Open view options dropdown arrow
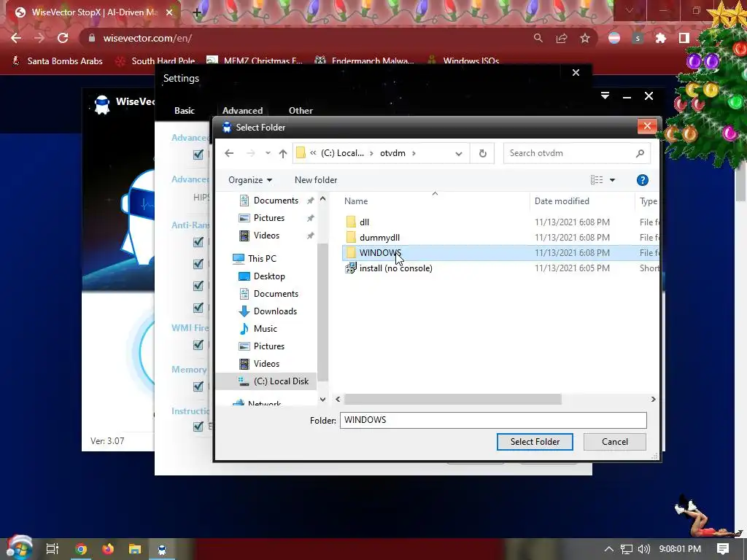 coord(613,180)
